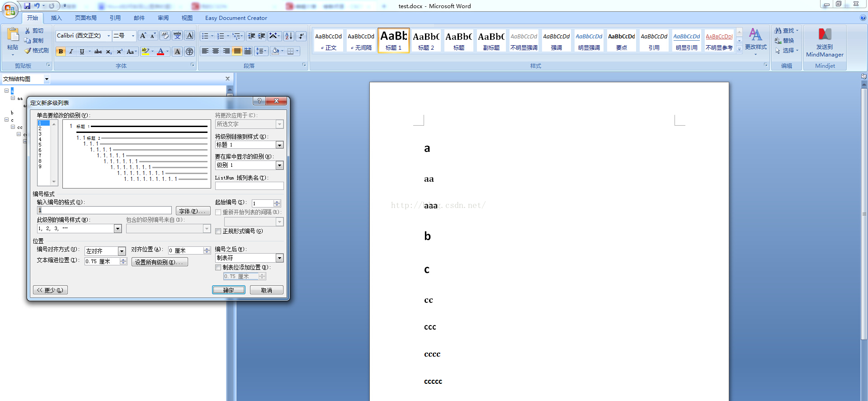This screenshot has height=401, width=868.
Task: Click the Paste (粘贴) icon
Action: [13, 37]
